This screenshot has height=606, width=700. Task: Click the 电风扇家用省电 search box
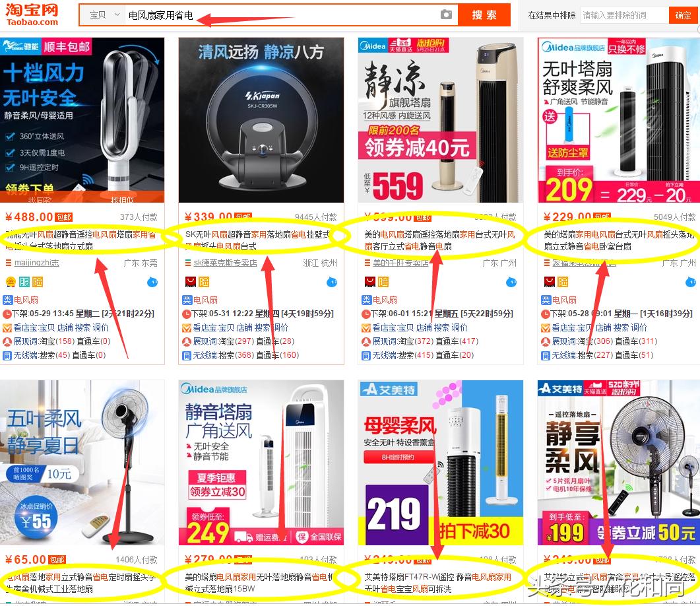pos(281,15)
